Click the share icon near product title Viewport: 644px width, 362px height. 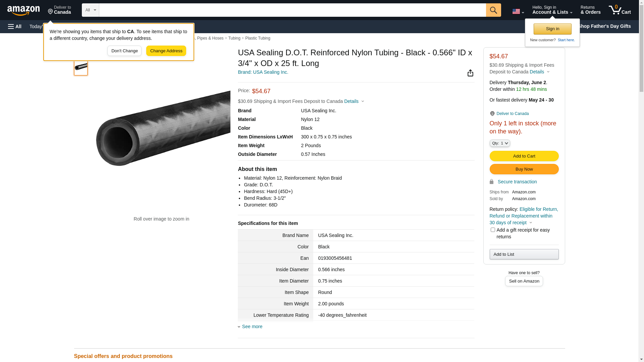pyautogui.click(x=470, y=73)
